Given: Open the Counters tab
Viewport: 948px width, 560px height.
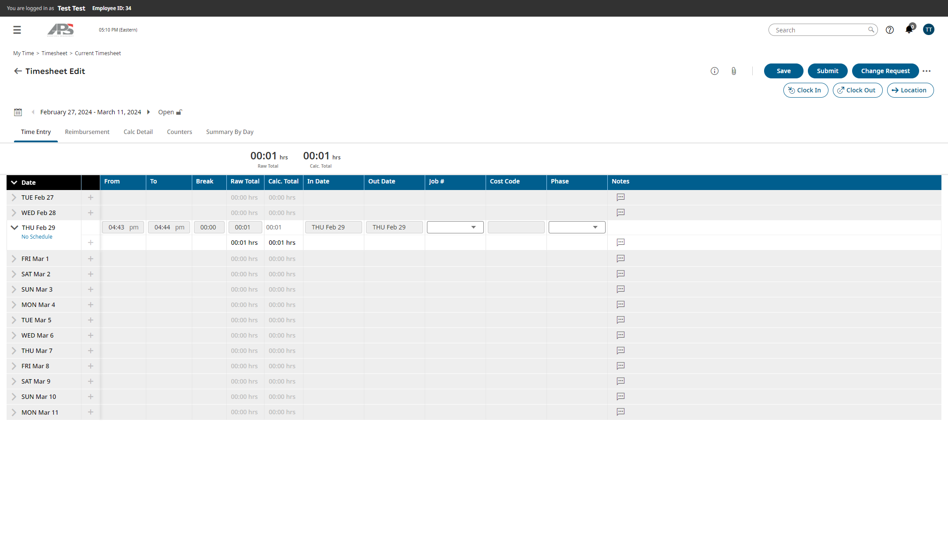Looking at the screenshot, I should point(180,132).
